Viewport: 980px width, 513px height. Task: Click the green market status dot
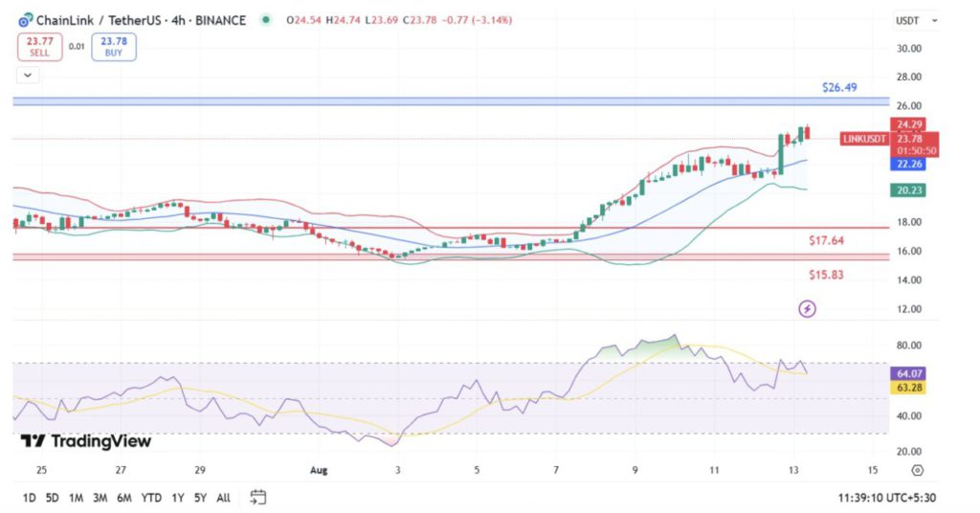point(265,20)
